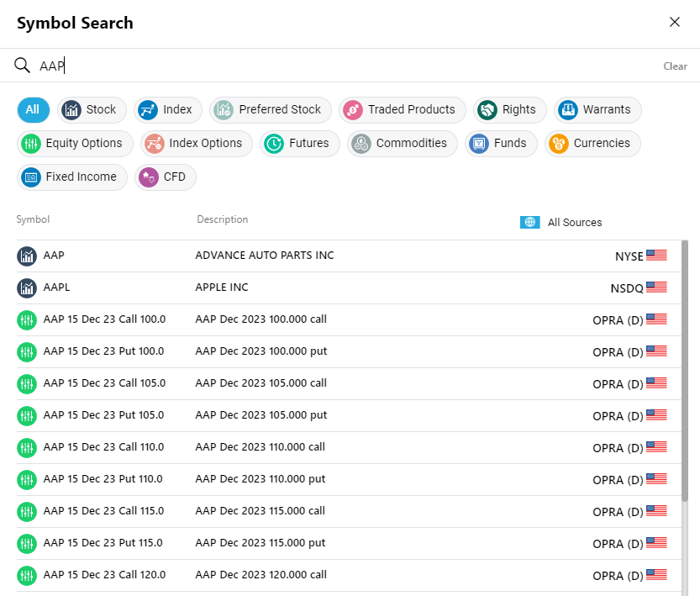
Task: Click the Traded Products filter icon
Action: [354, 110]
